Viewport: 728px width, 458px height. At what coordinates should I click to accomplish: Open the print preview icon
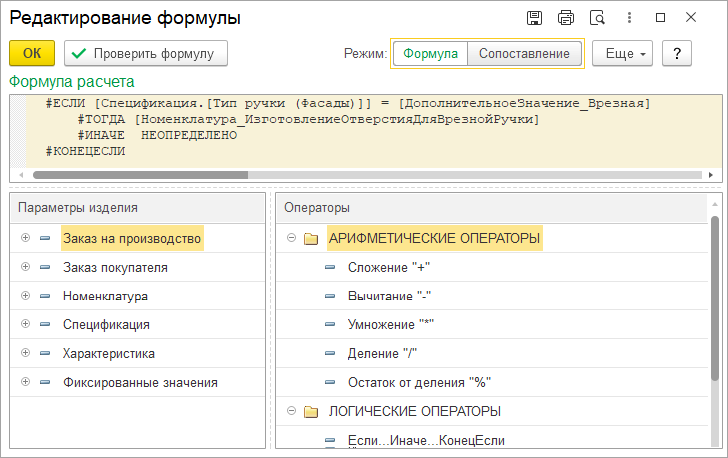[x=598, y=18]
